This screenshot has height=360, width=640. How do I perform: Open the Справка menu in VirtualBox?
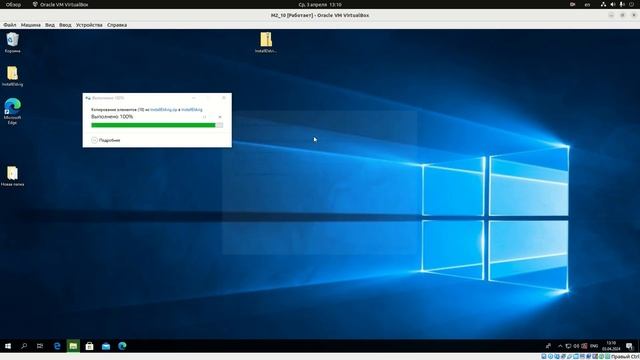pos(117,25)
